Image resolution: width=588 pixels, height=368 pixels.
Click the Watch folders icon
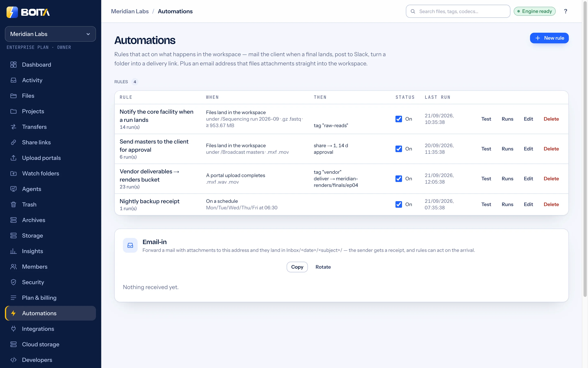(x=13, y=174)
